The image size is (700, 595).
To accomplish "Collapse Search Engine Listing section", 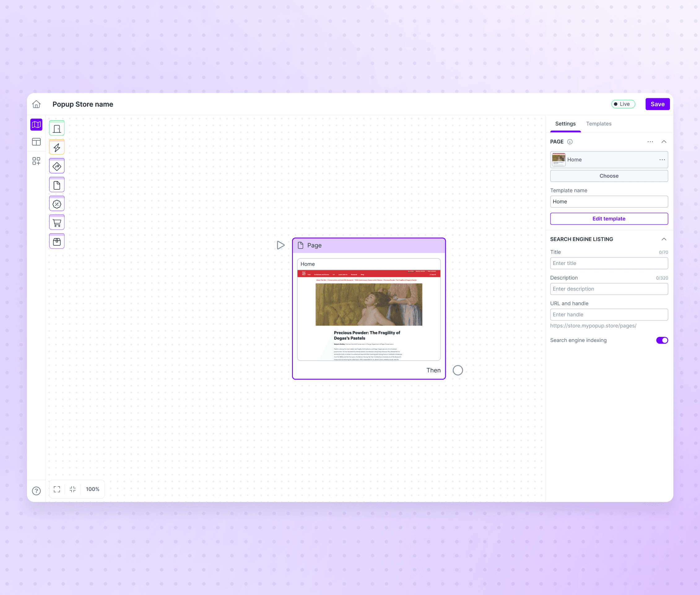I will (x=663, y=239).
